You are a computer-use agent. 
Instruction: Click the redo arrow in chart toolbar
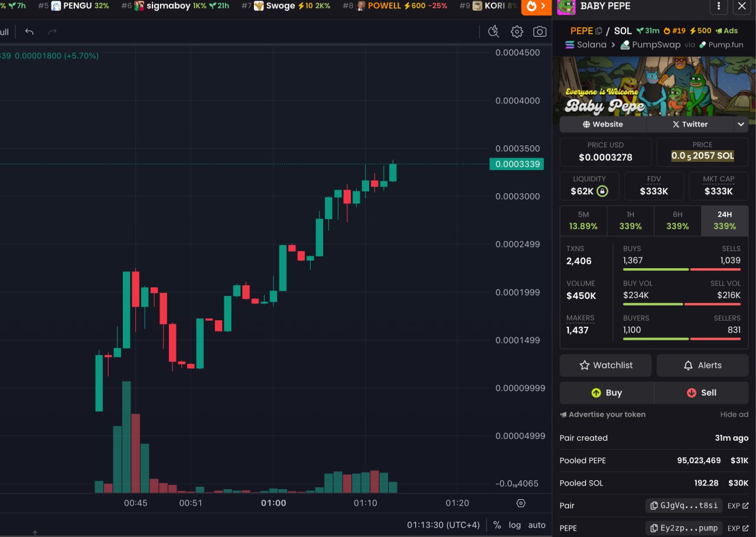pyautogui.click(x=52, y=32)
